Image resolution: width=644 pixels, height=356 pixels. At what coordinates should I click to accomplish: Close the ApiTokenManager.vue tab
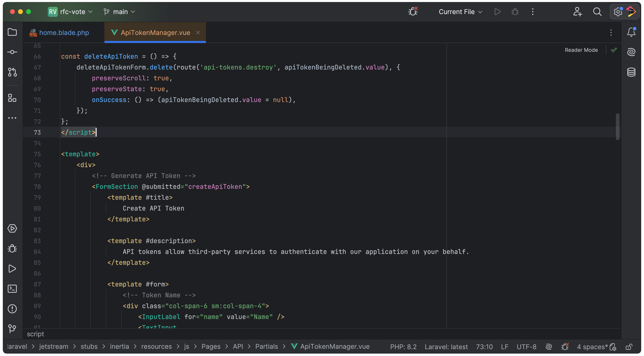[198, 33]
